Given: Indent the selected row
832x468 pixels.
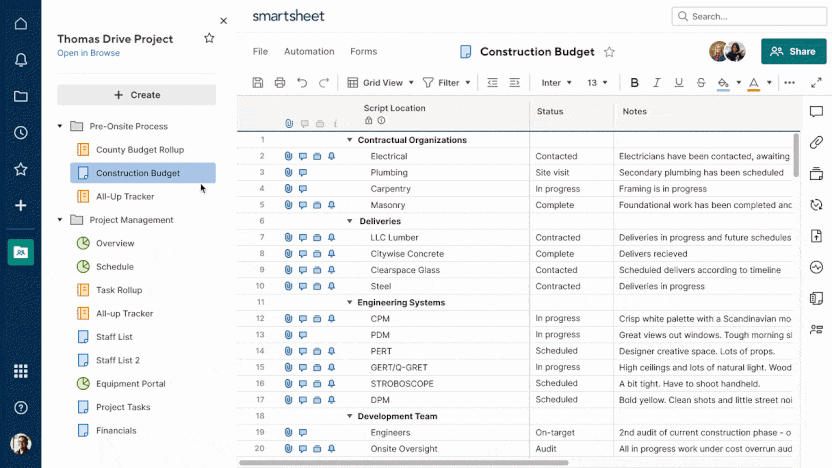Looking at the screenshot, I should [514, 82].
